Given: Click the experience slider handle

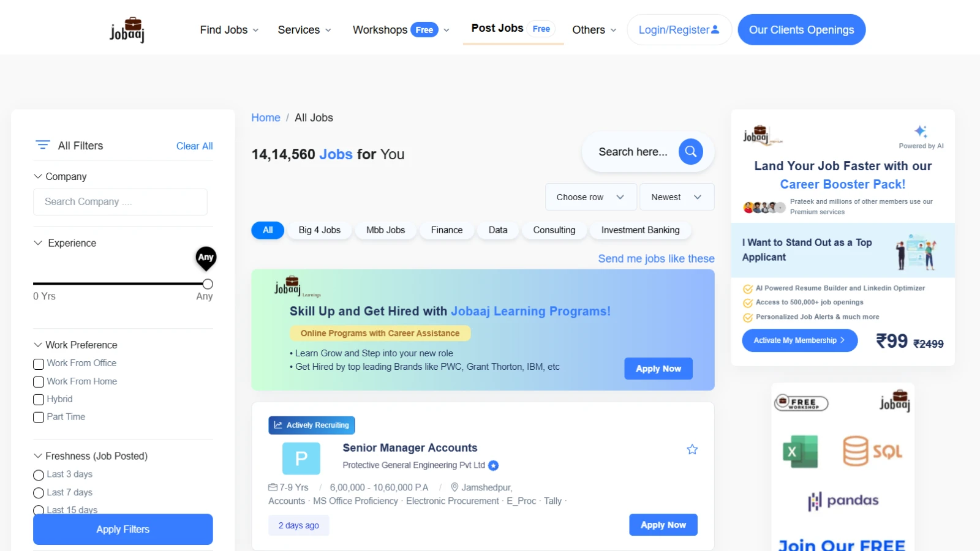Looking at the screenshot, I should [208, 284].
